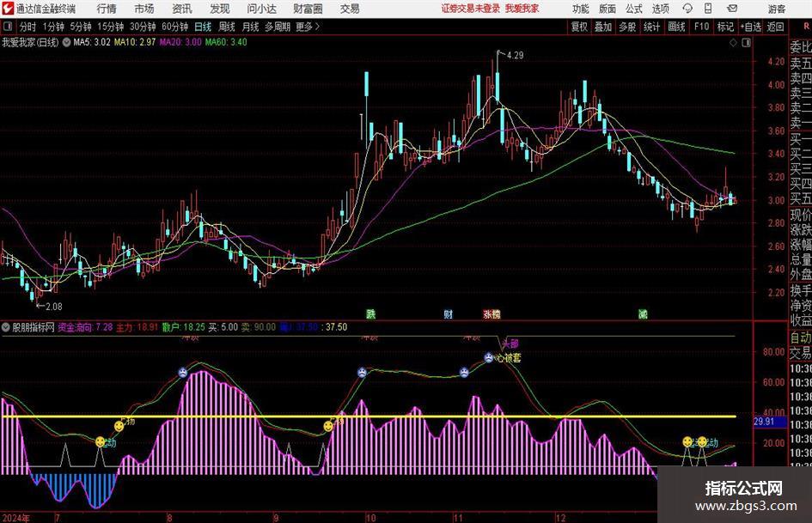Open the 交易 menu

[350, 9]
